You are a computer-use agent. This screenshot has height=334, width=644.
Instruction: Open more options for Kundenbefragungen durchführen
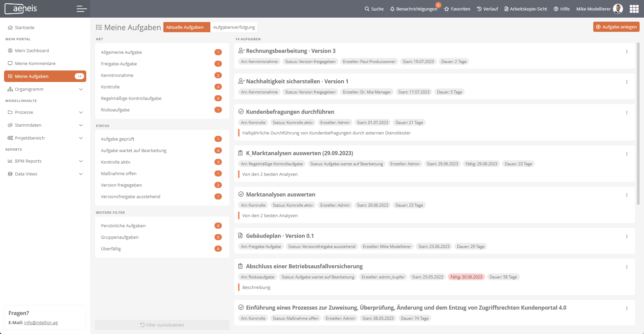(627, 112)
